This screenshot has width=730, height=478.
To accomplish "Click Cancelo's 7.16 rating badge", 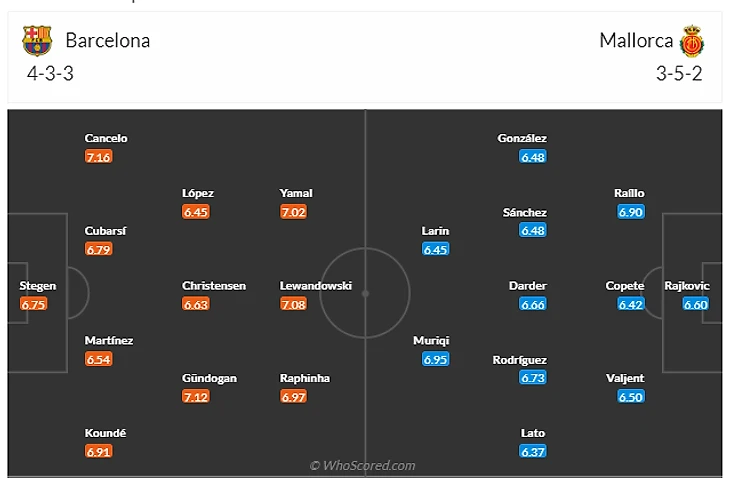I will pyautogui.click(x=98, y=157).
